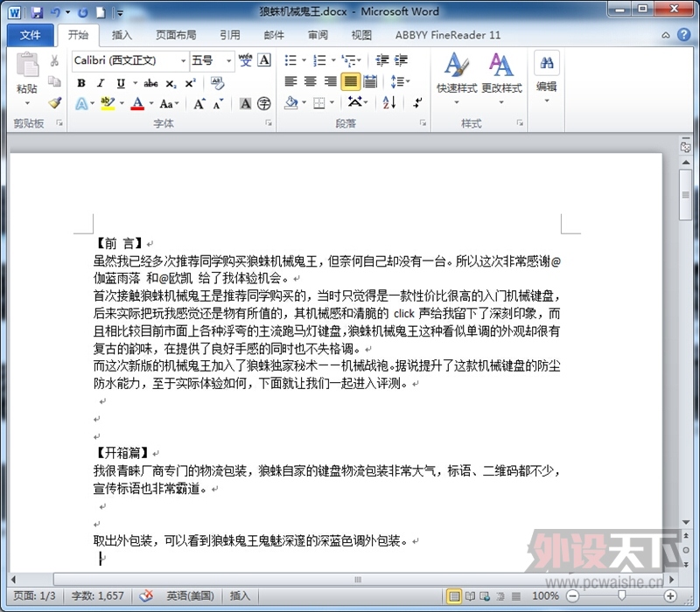Click the Distributed alignment icon
700x612 pixels.
coord(370,81)
